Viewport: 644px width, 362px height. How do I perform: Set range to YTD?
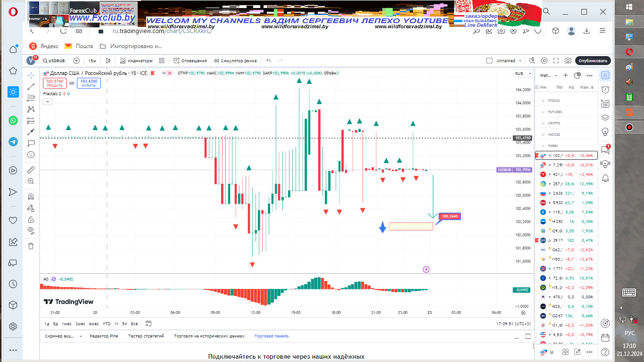pyautogui.click(x=107, y=323)
